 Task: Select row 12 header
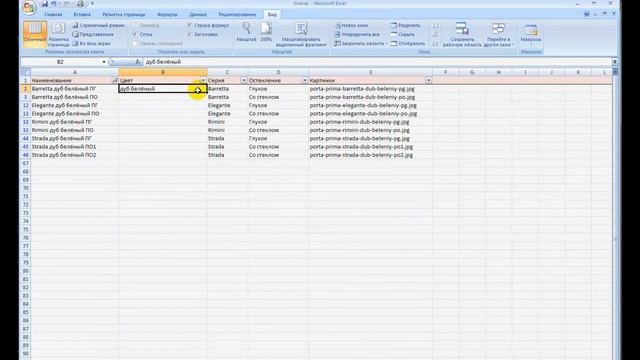26,105
